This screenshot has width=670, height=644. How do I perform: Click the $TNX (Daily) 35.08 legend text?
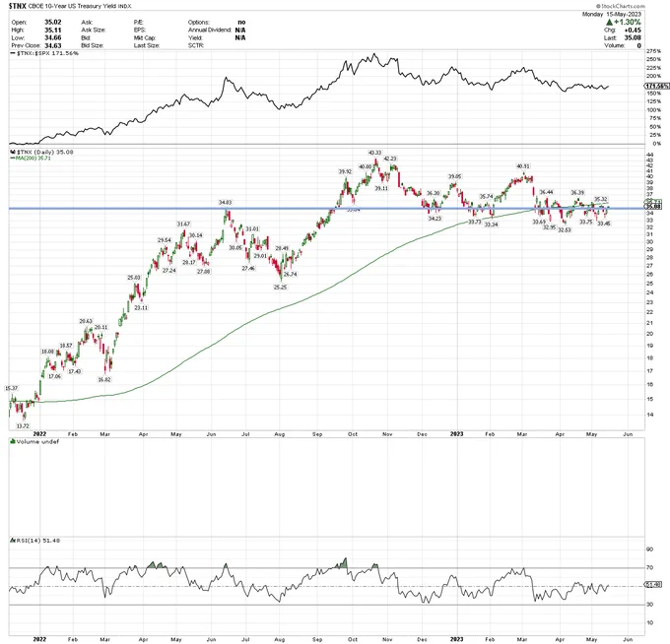(x=45, y=152)
